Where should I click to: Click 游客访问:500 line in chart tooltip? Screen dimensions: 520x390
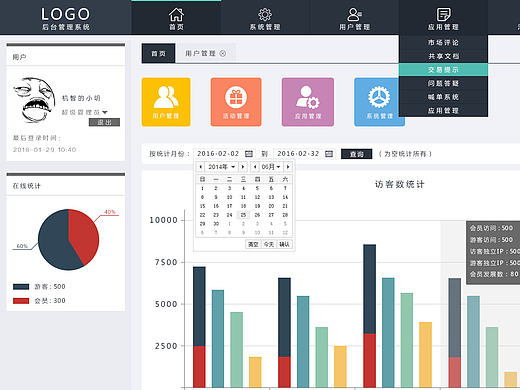click(491, 240)
